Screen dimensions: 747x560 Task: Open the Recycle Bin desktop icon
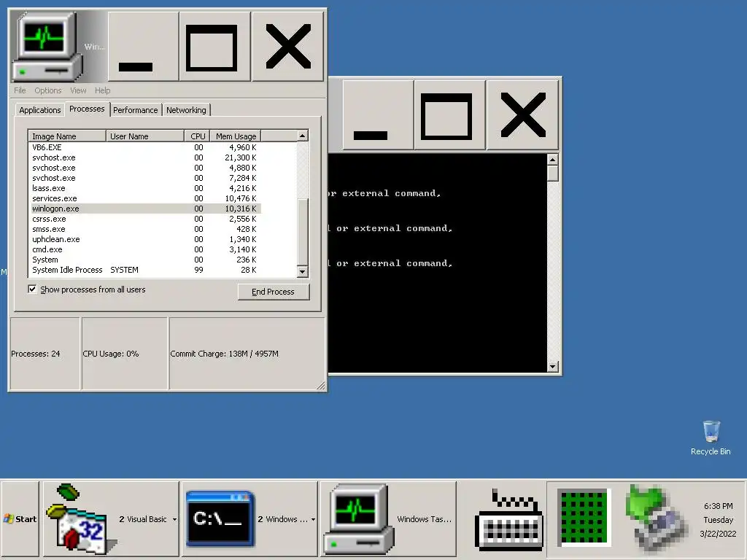(711, 437)
